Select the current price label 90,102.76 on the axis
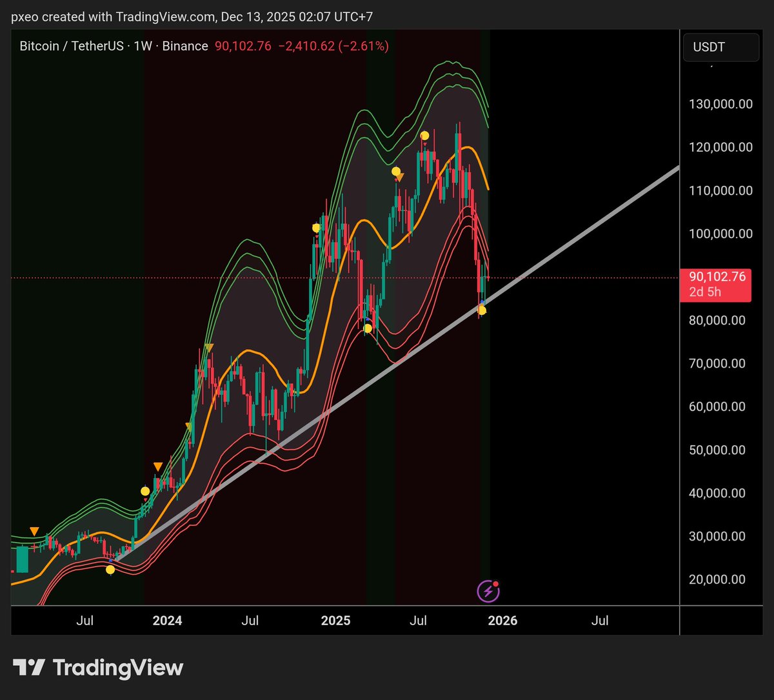Image resolution: width=774 pixels, height=700 pixels. point(717,277)
